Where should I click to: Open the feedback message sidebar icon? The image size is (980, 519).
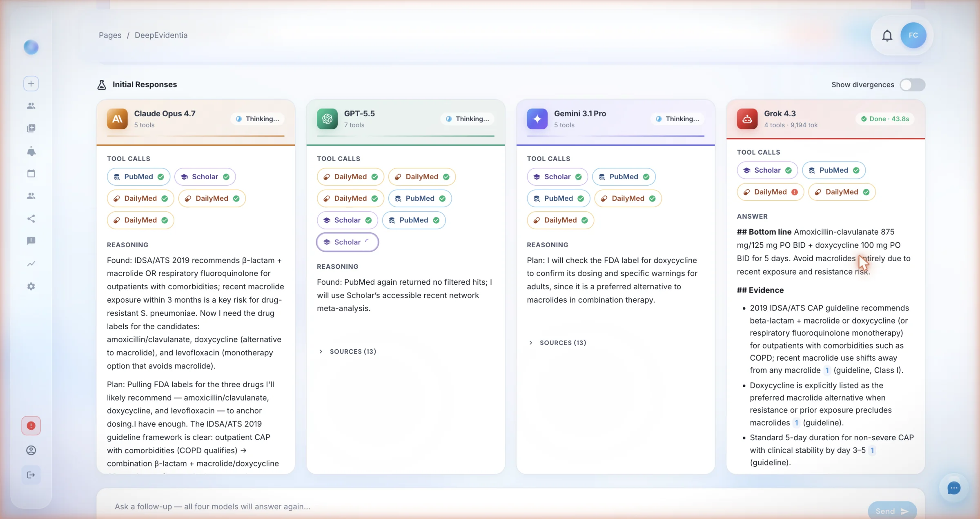(x=31, y=241)
